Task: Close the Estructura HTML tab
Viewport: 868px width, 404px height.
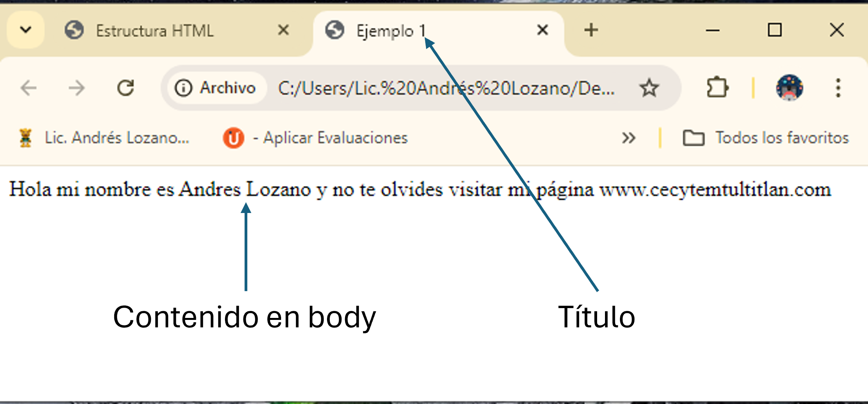Action: pyautogui.click(x=283, y=30)
